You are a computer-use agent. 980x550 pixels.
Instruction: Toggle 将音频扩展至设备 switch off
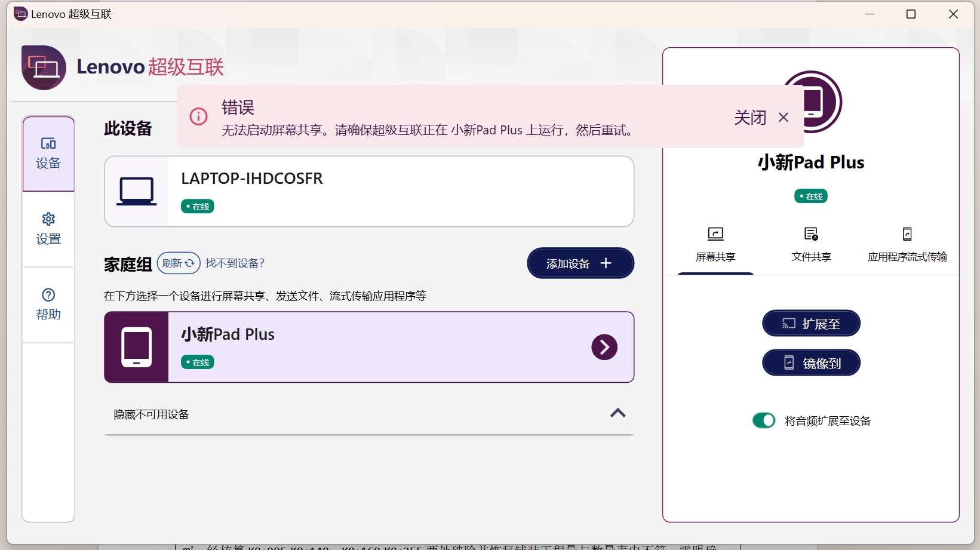coord(764,420)
